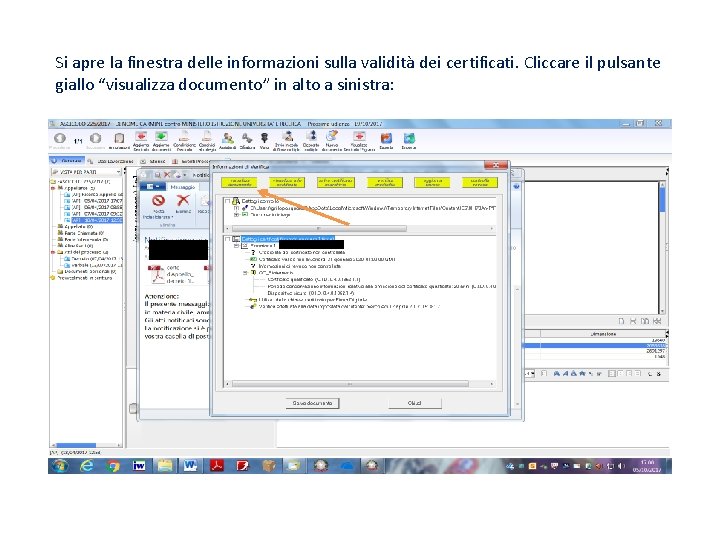Click the 'Chiudi' button in the dialog
Image resolution: width=720 pixels, height=540 pixels.
coord(415,403)
